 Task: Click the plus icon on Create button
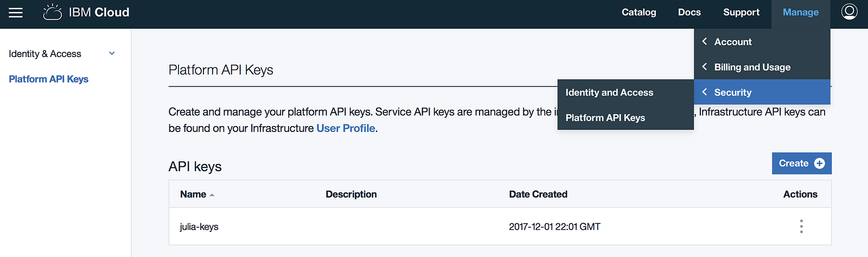tap(820, 164)
